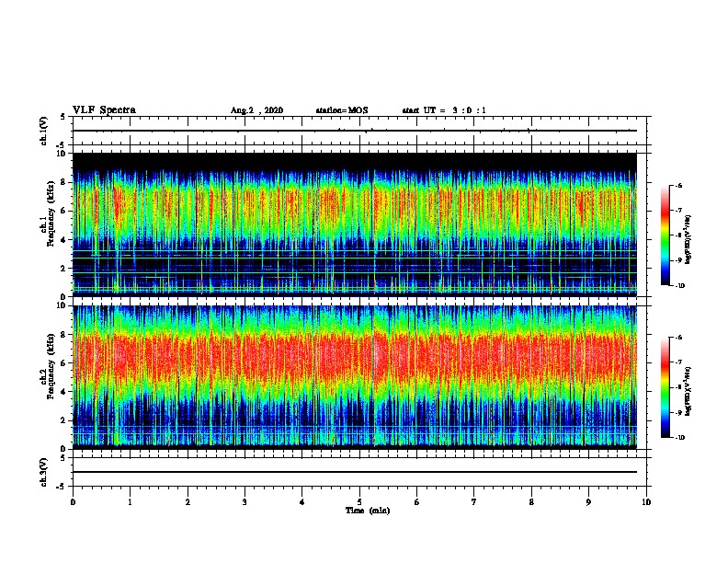The height and width of the screenshot is (563, 728).
Task: Click the "1" minute tick on time axis
Action: coord(130,502)
